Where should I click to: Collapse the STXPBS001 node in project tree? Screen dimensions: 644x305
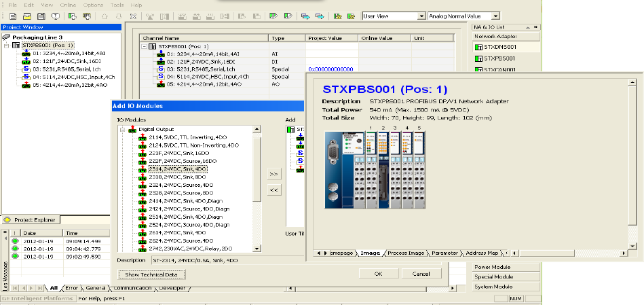pos(7,46)
